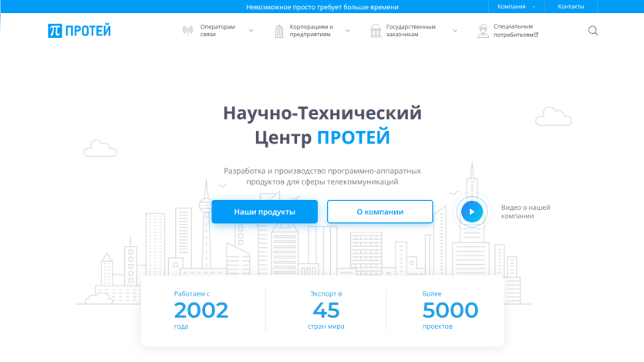This screenshot has height=362, width=644.
Task: Open the Специальным потребителям external link
Action: 515,30
